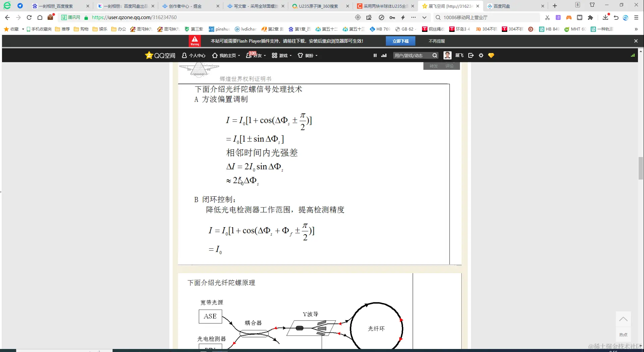Open reading mode from the browser toolbar

coord(579,17)
